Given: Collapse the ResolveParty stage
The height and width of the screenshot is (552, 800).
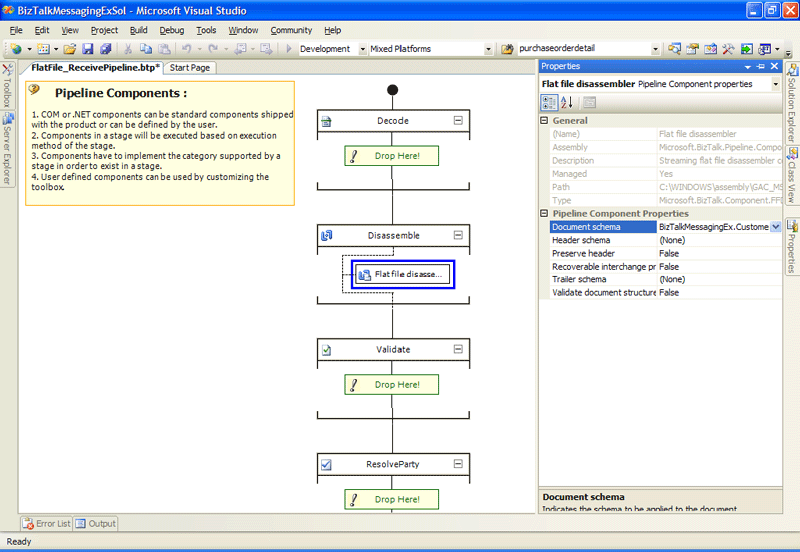Looking at the screenshot, I should coord(458,464).
